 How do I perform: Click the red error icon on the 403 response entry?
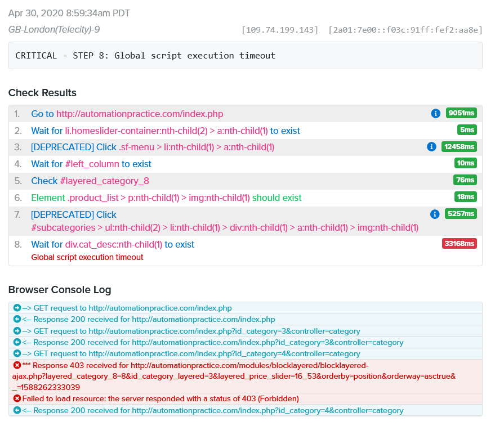click(x=17, y=365)
